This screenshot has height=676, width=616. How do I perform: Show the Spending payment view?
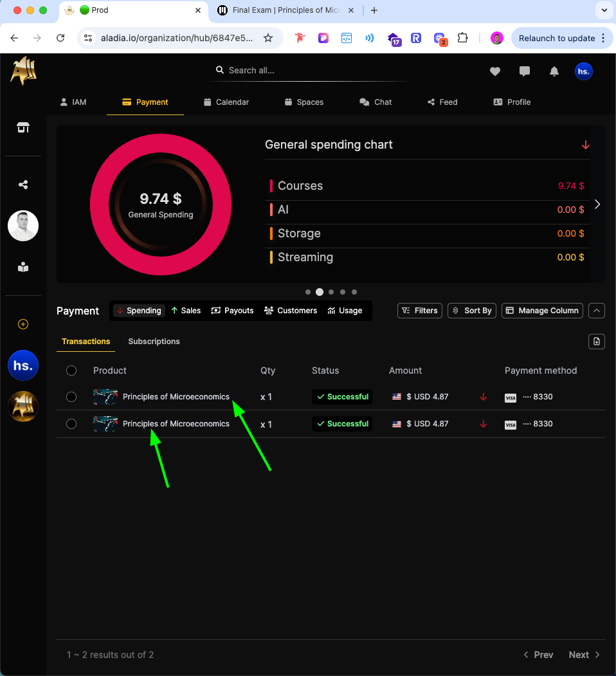[139, 311]
